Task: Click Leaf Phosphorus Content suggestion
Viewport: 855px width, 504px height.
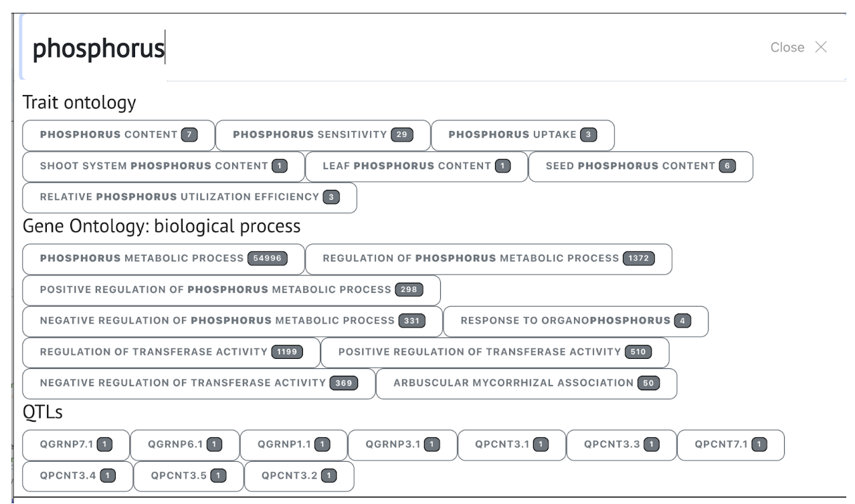Action: pyautogui.click(x=416, y=166)
